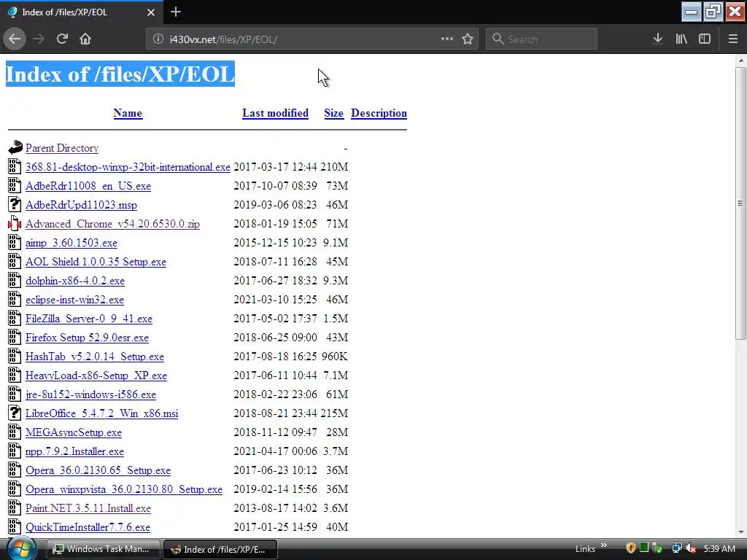Open page actions three-dot menu in address bar
The image size is (747, 560).
(x=447, y=39)
